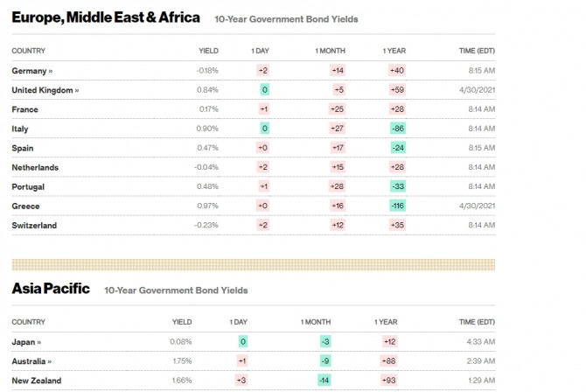
Task: Click Italy's -86 one-year change cell
Action: 398,129
